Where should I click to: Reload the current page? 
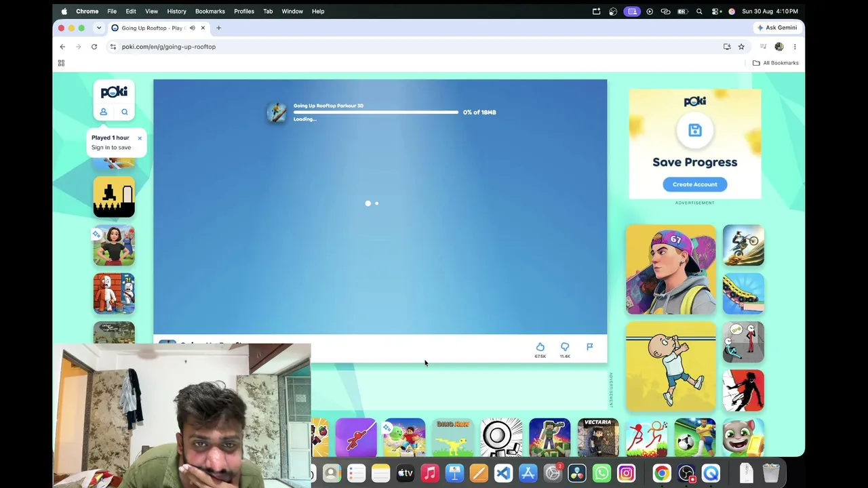tap(94, 47)
